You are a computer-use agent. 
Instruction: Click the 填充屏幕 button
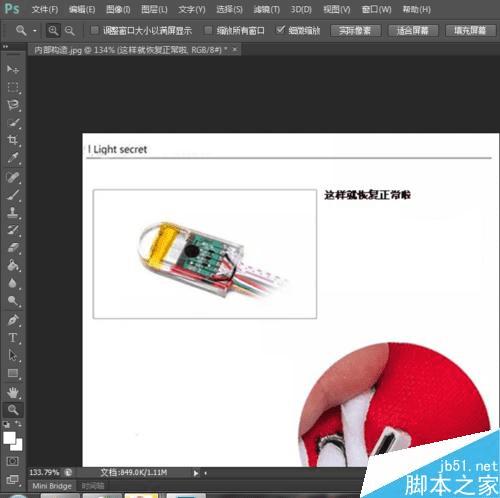point(470,31)
